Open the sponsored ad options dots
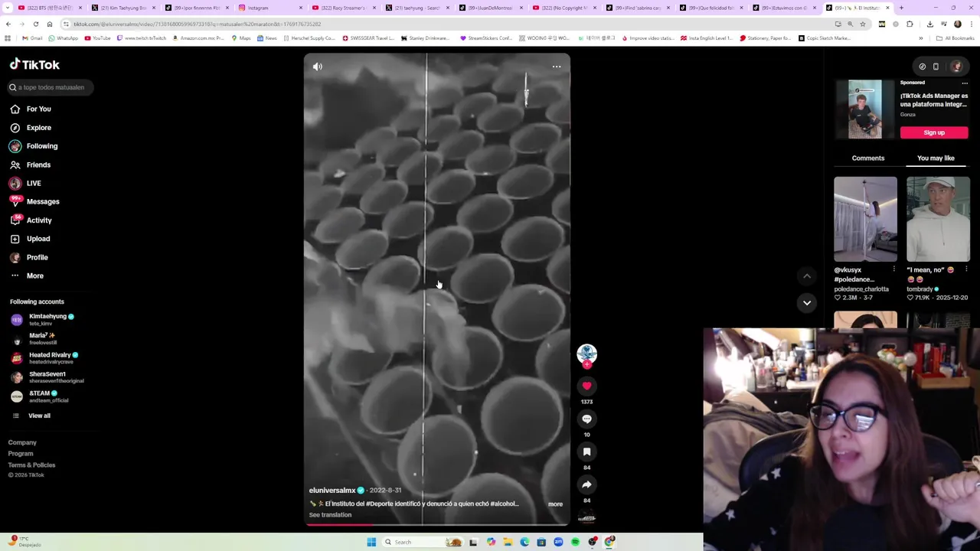Screen dimensions: 980x551 coord(965,83)
